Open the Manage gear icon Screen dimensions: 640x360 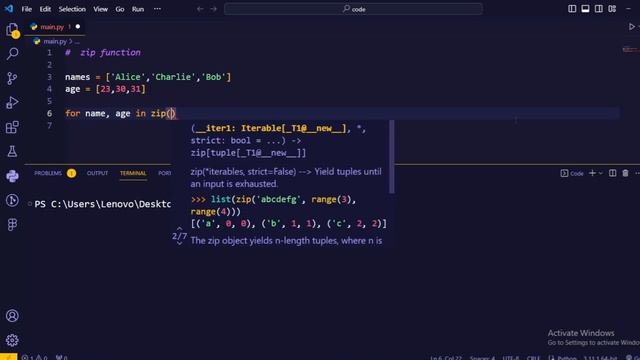pyautogui.click(x=12, y=340)
